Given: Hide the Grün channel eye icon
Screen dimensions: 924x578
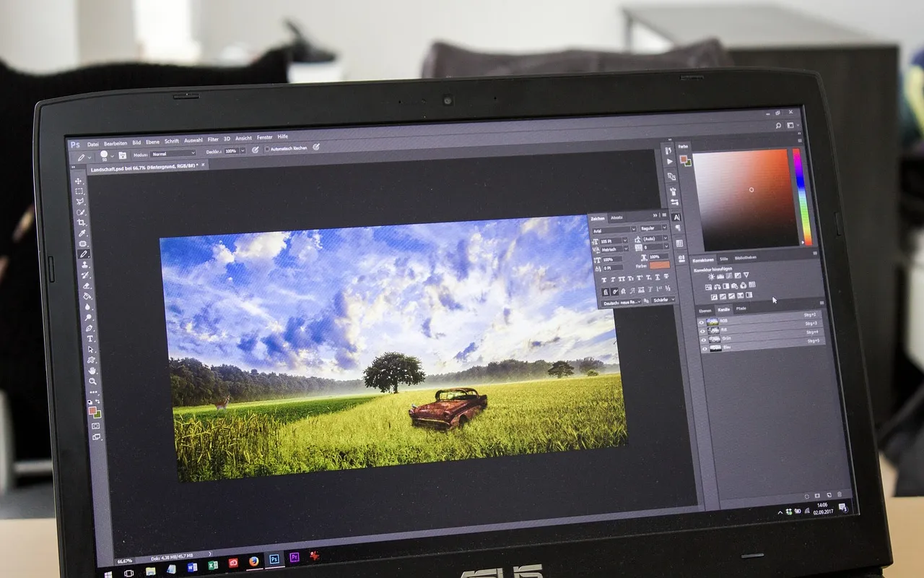Looking at the screenshot, I should (702, 340).
